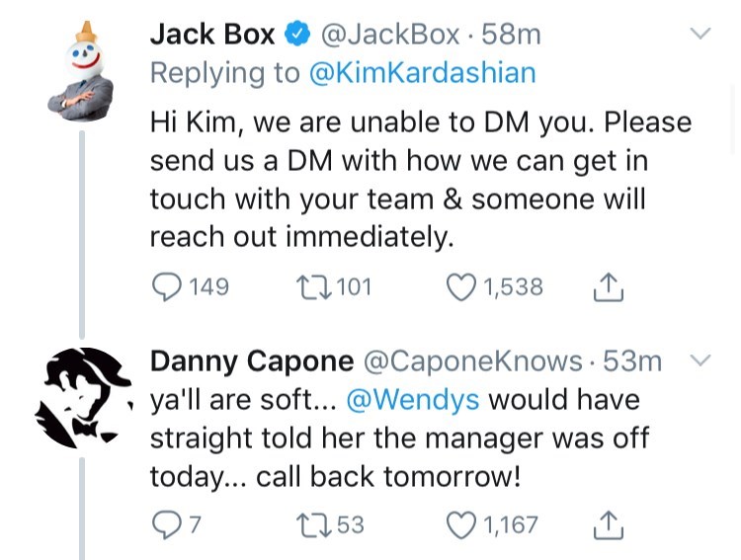Reply to Danny Capone's tweet

pyautogui.click(x=164, y=524)
